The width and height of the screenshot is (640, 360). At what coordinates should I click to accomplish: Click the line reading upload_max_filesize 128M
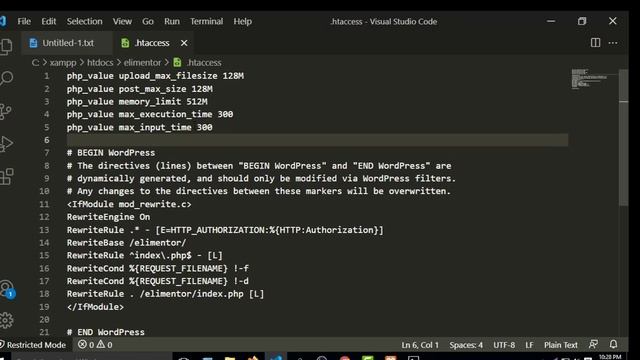(x=155, y=76)
